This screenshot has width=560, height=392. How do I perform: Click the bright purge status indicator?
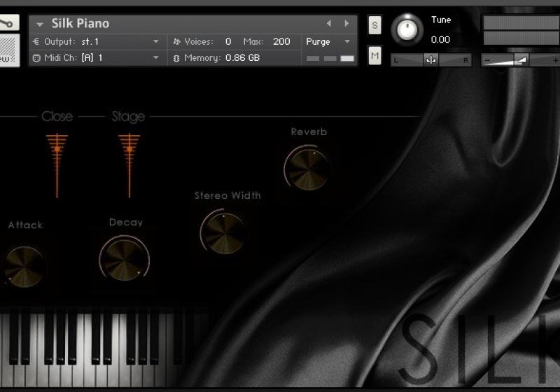(347, 58)
